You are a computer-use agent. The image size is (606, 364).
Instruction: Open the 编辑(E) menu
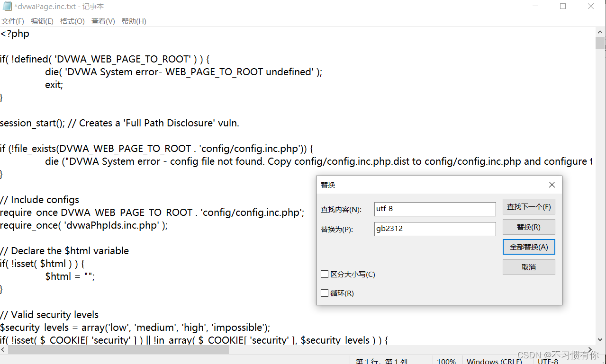tap(42, 21)
